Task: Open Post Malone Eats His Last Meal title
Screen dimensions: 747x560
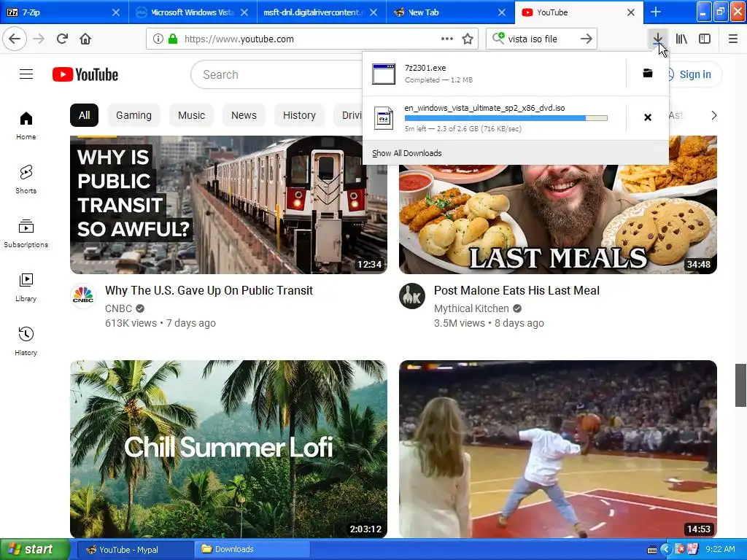Action: click(x=516, y=290)
